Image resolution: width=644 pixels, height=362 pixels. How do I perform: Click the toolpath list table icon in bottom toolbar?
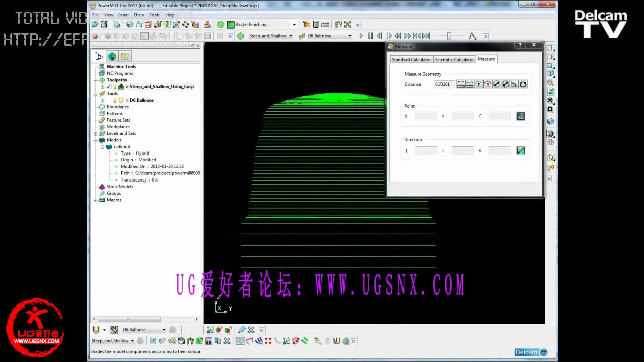tap(209, 341)
